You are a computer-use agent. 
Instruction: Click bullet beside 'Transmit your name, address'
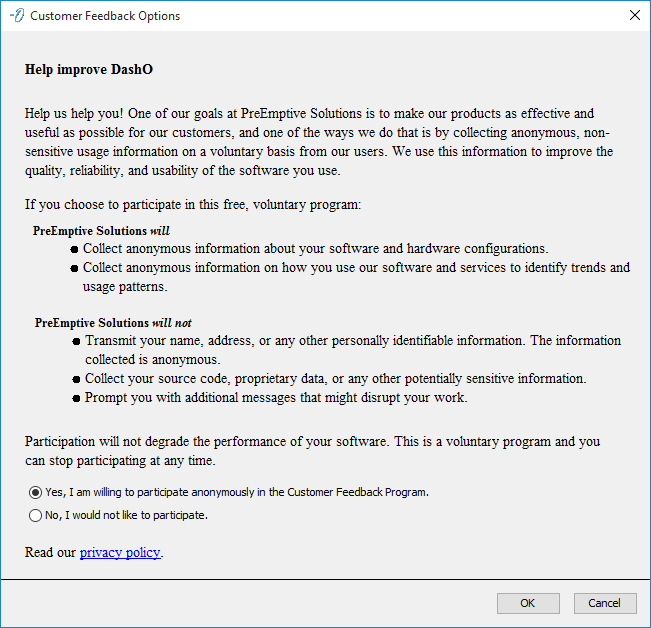pos(77,341)
